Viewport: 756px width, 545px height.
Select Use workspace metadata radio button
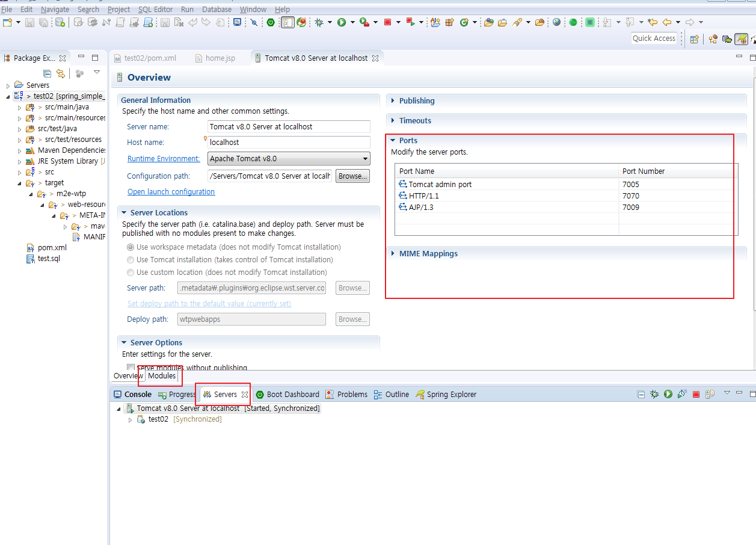tap(131, 247)
